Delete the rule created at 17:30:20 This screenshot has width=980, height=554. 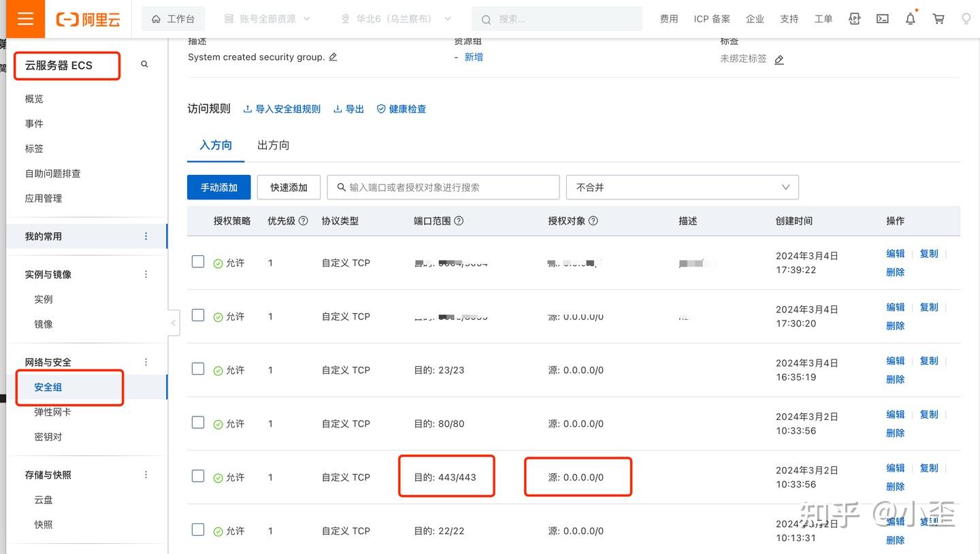896,326
